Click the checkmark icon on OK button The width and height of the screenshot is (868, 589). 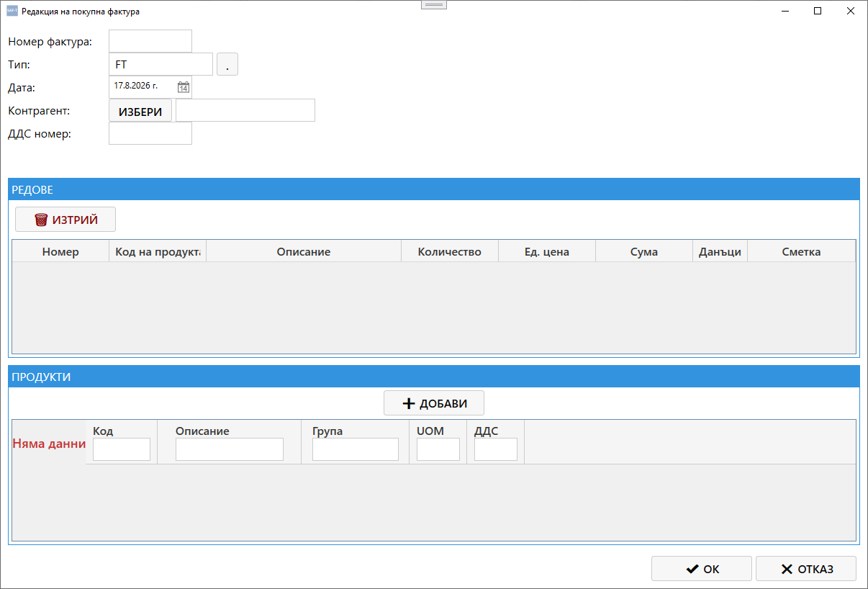692,569
